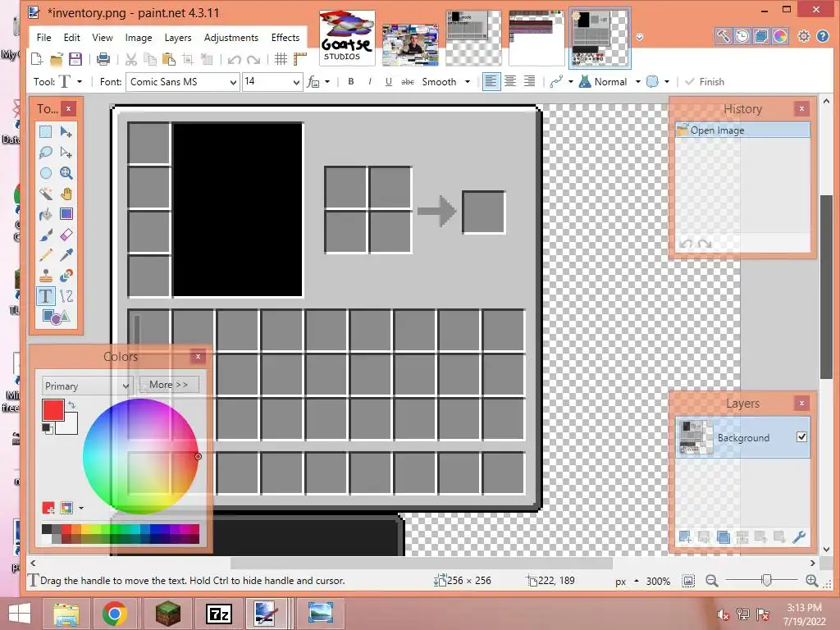
Task: Open the Effects menu
Action: coord(285,38)
